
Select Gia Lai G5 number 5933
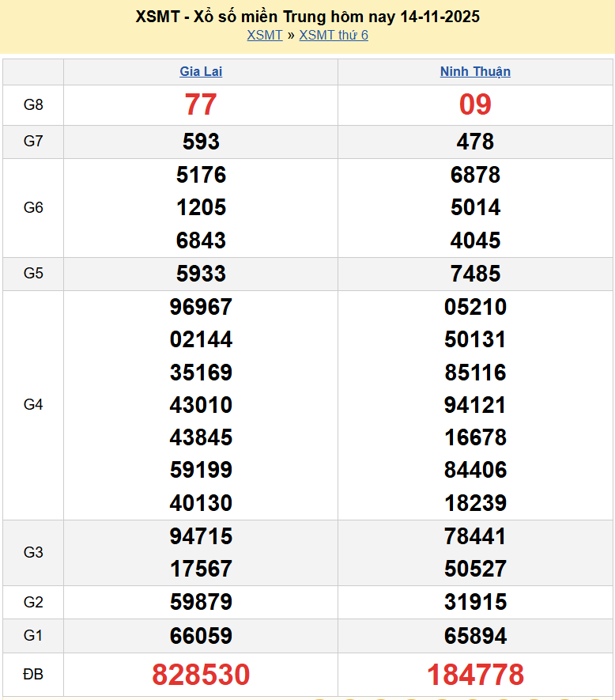click(x=201, y=274)
